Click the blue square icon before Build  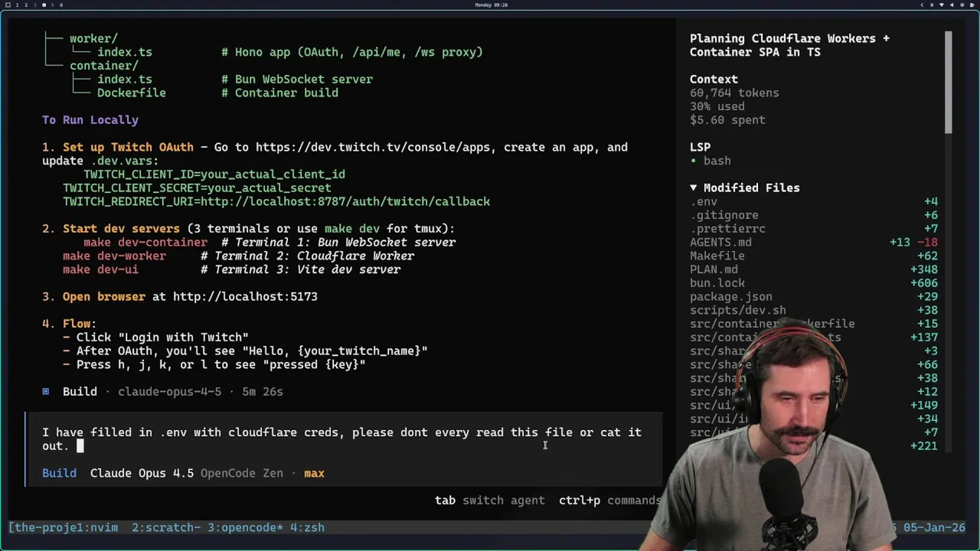click(x=45, y=391)
